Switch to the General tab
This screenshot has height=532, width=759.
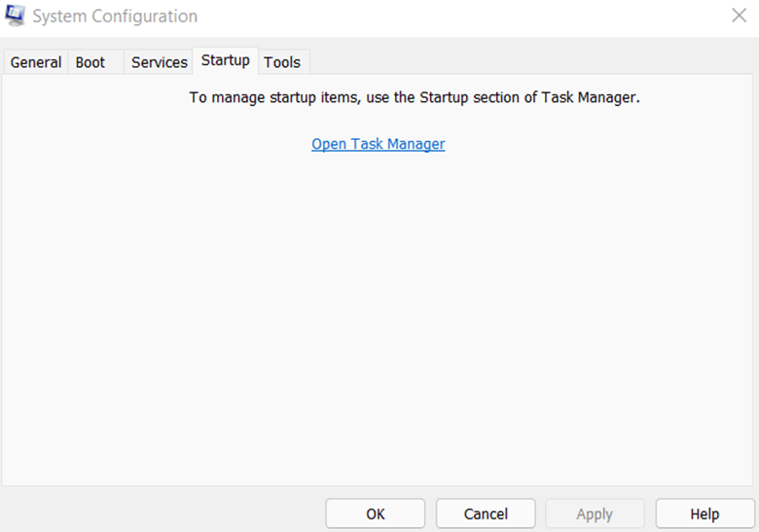coord(36,62)
